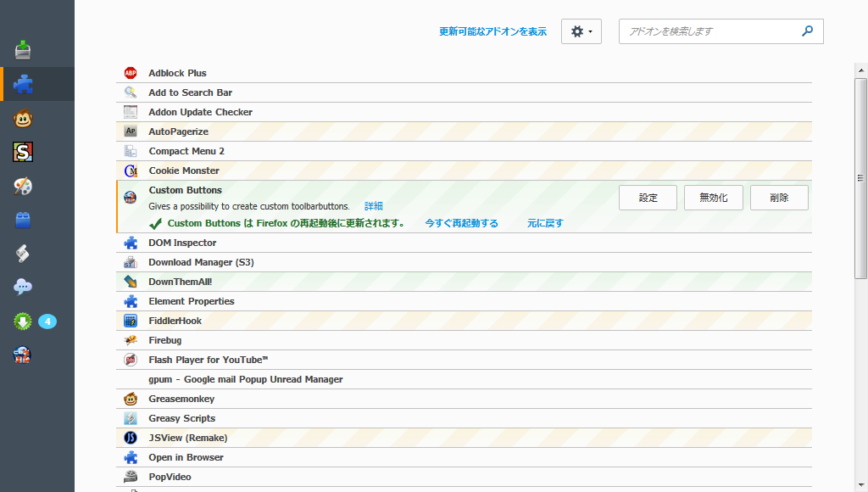The width and height of the screenshot is (868, 492).
Task: Select the Open in Browser row
Action: (464, 457)
